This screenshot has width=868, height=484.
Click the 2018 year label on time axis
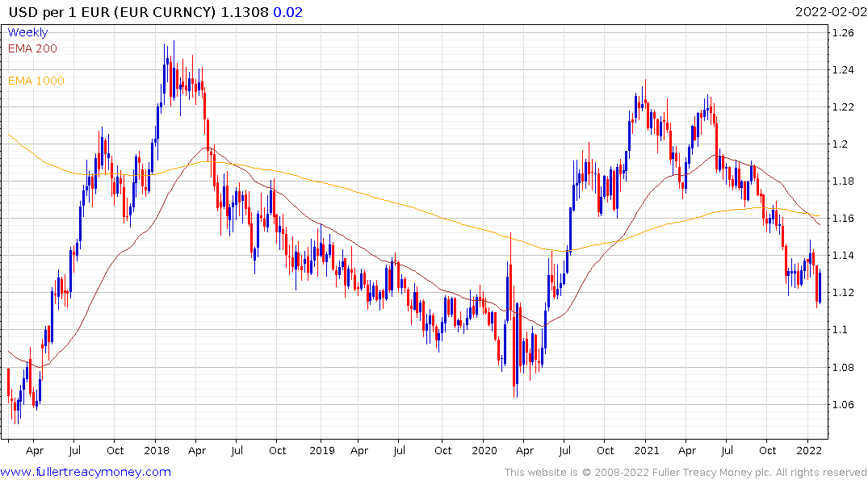tap(157, 450)
